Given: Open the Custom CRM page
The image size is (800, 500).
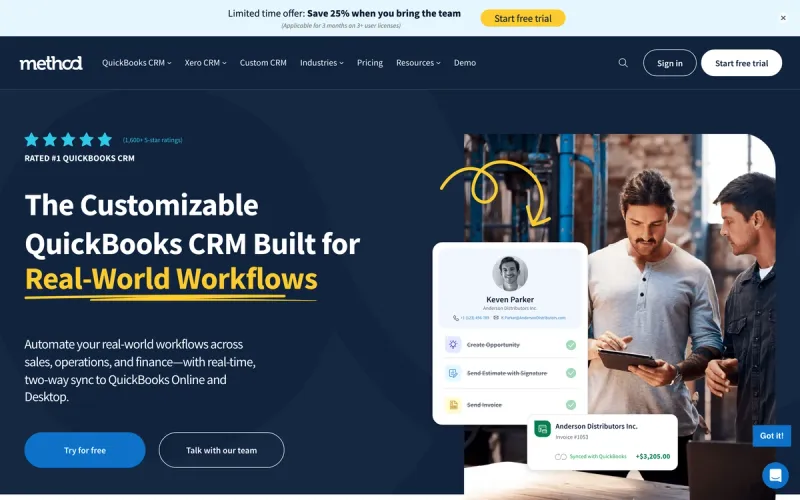Looking at the screenshot, I should (x=263, y=63).
